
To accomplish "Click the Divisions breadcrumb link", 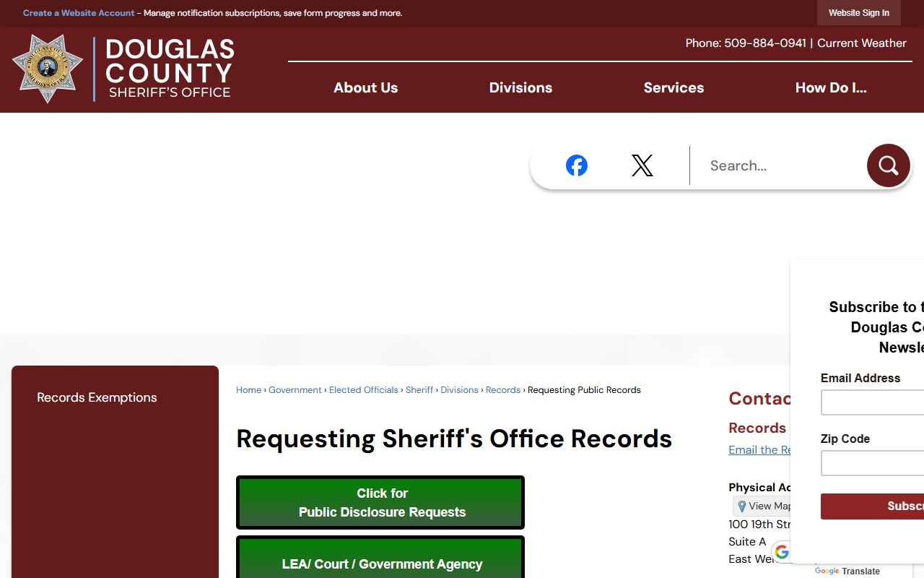I will click(459, 390).
